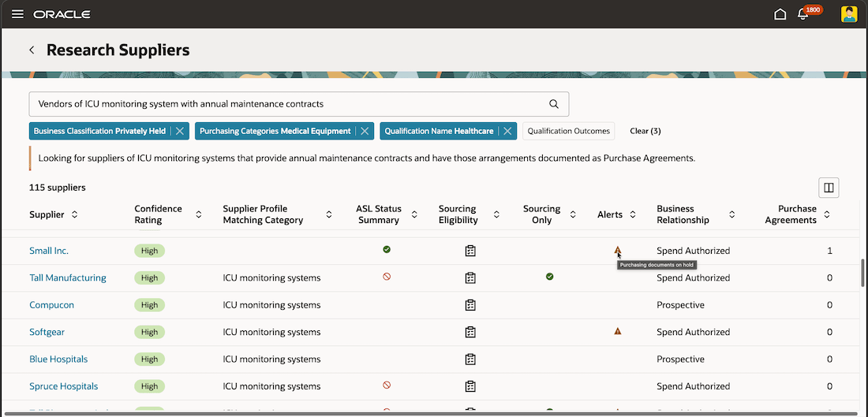Click the vertical scrollbar thumb

point(863,272)
